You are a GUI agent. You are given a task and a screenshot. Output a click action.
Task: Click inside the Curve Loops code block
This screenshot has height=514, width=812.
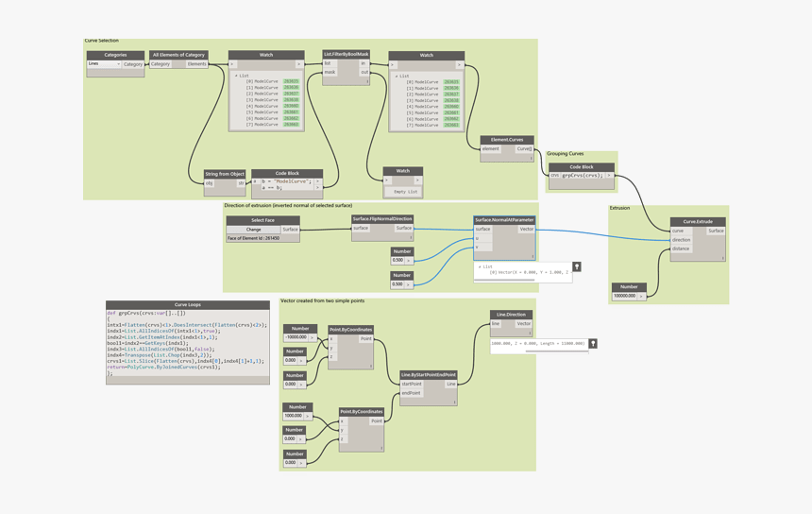pos(187,345)
